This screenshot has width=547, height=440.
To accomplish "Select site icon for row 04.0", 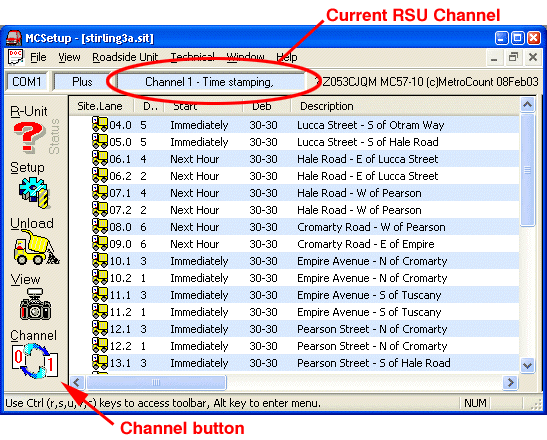I will coord(100,124).
